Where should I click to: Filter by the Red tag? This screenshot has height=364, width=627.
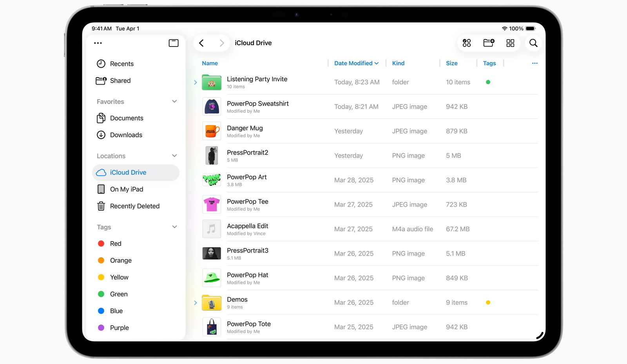[136, 244]
